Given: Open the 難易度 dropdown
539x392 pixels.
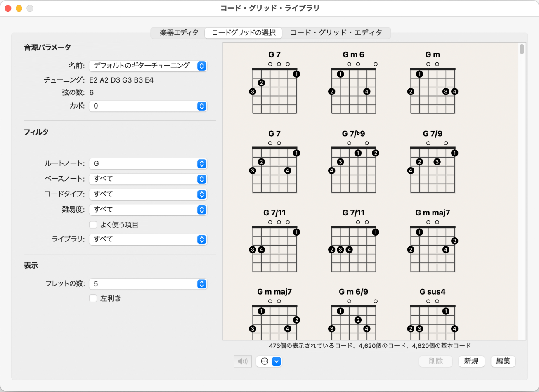Looking at the screenshot, I should tap(201, 210).
